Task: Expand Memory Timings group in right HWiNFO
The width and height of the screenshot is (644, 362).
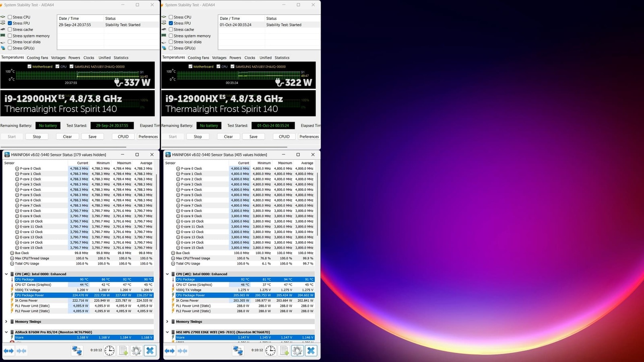Action: pyautogui.click(x=167, y=322)
